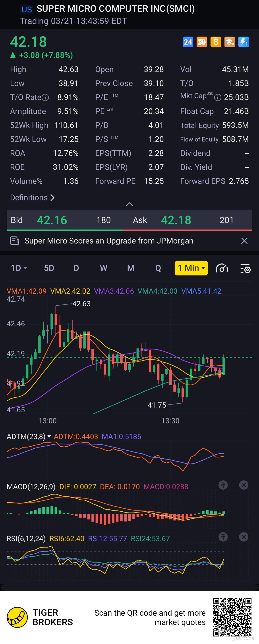259x644 pixels.
Task: Tap the bid/ask green-red ratio bar
Action: (x=129, y=230)
